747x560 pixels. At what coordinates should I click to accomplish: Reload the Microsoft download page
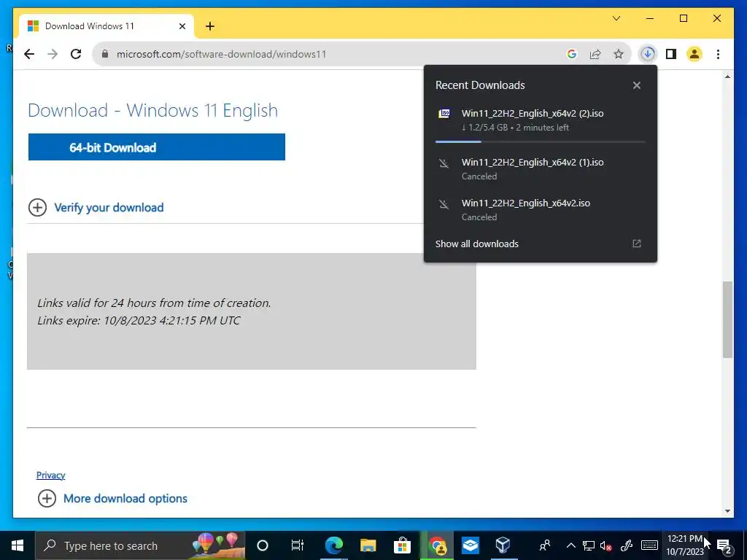(x=76, y=54)
